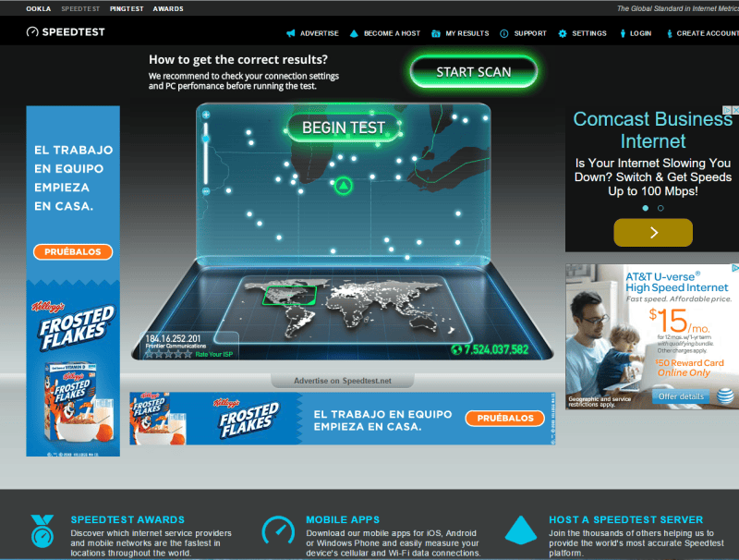The width and height of the screenshot is (739, 560).
Task: Click the world mini-map thumbnail
Action: [344, 309]
